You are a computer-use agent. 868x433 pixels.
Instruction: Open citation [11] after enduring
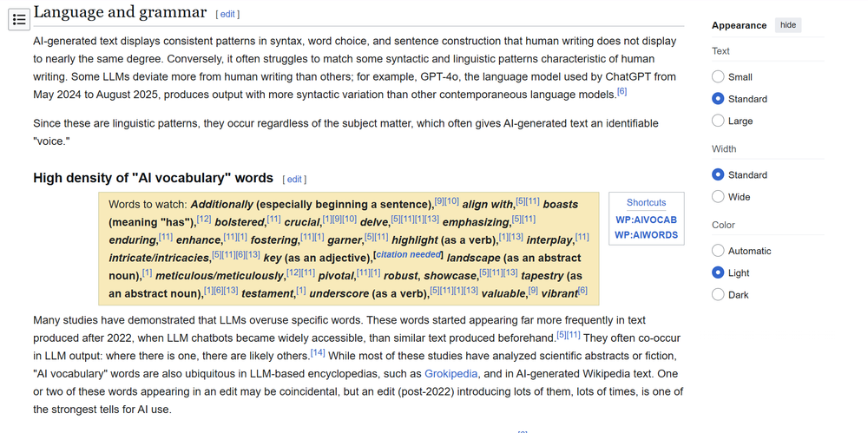point(166,237)
